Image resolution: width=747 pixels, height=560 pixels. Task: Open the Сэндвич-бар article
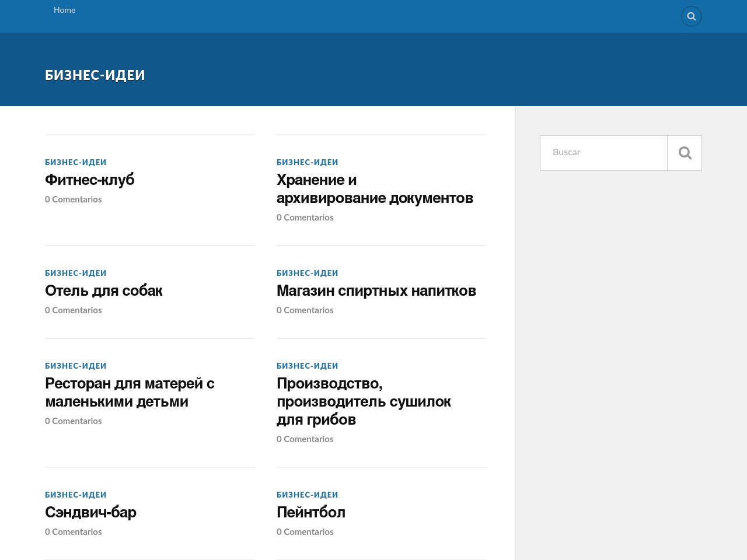[90, 512]
